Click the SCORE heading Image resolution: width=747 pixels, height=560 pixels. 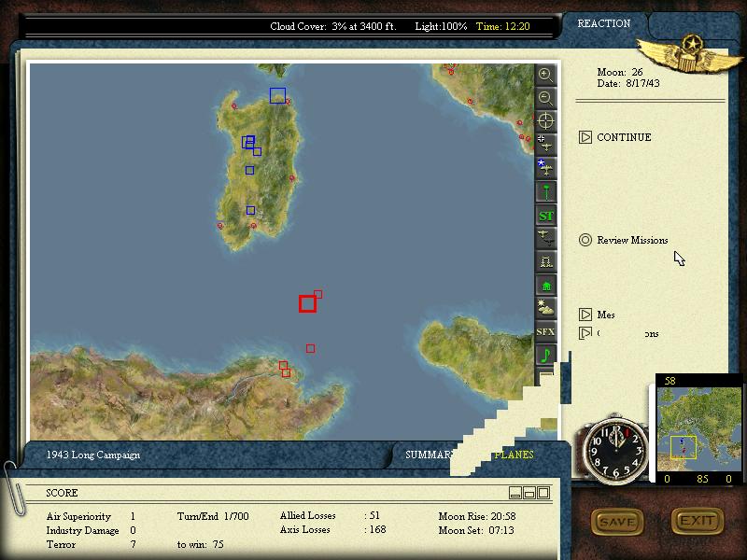(x=62, y=493)
